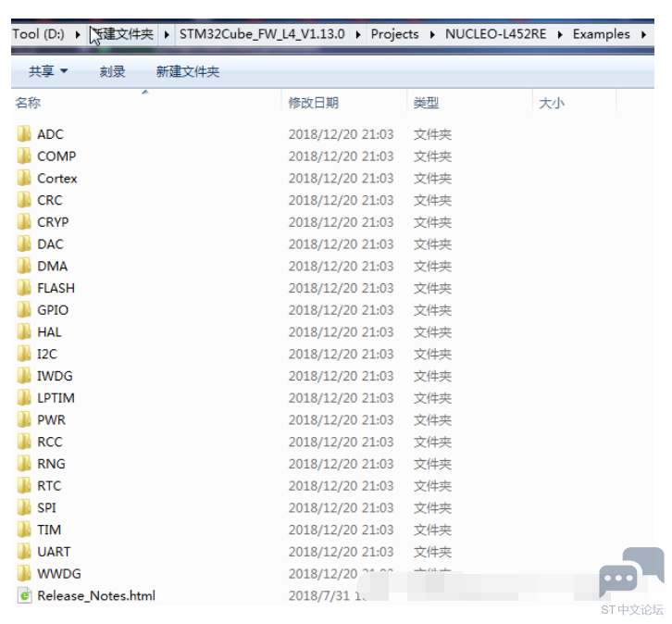Image resolution: width=672 pixels, height=624 pixels.
Task: Click the 新建文件夹 toolbar button
Action: coord(188,71)
